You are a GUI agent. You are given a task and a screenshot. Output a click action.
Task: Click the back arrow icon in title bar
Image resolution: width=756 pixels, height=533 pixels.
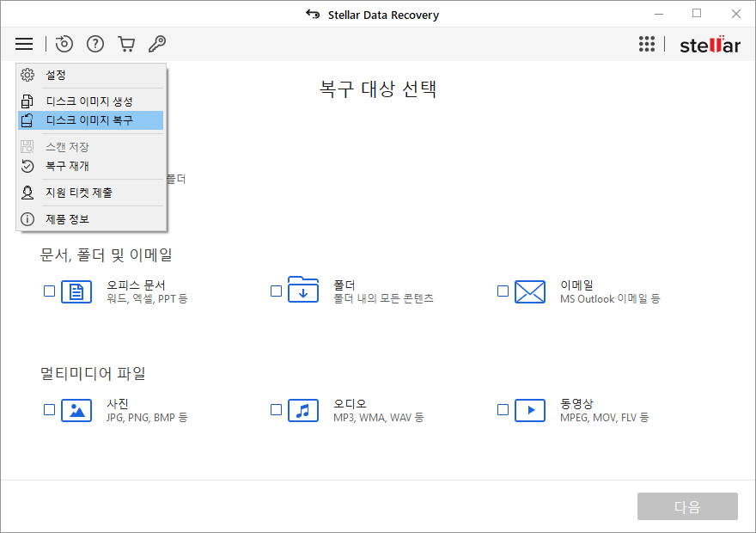pyautogui.click(x=313, y=15)
